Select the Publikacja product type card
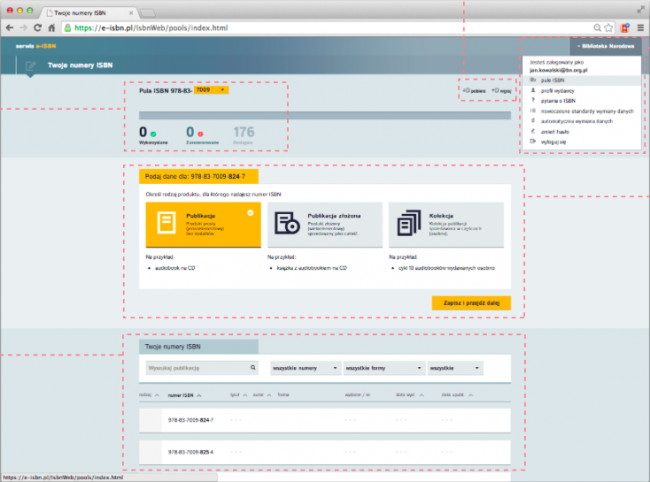Image resolution: width=650 pixels, height=482 pixels. [203, 225]
